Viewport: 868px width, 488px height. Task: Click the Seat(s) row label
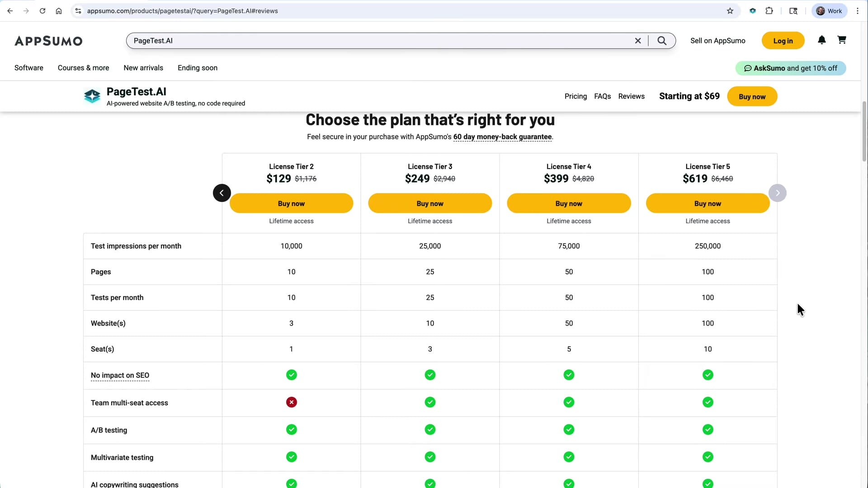(102, 349)
